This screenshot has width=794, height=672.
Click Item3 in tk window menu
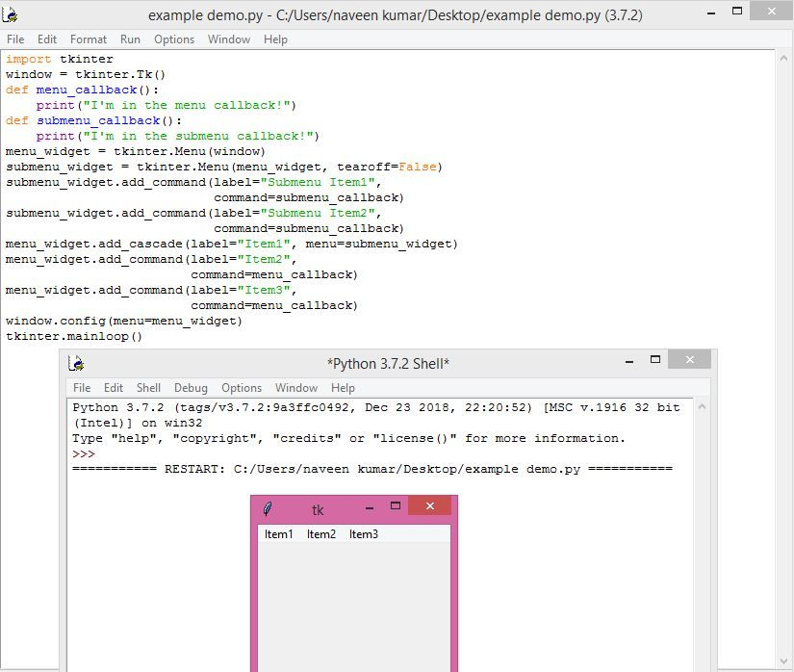(364, 534)
